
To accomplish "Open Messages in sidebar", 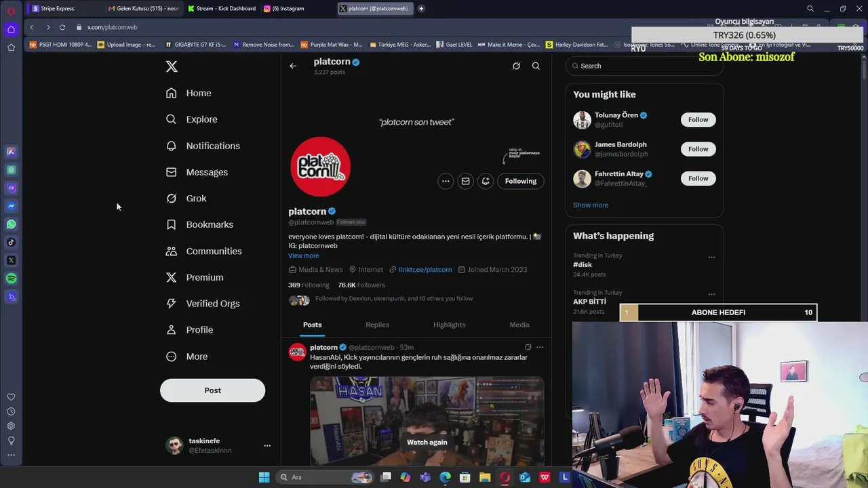I will point(197,172).
